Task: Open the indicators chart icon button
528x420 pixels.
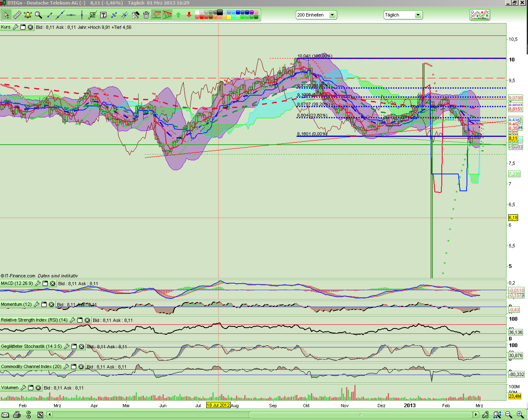Action: tap(479, 15)
